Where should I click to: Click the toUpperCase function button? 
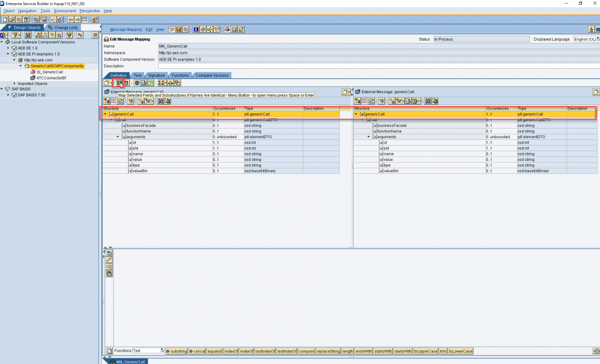pos(426,351)
